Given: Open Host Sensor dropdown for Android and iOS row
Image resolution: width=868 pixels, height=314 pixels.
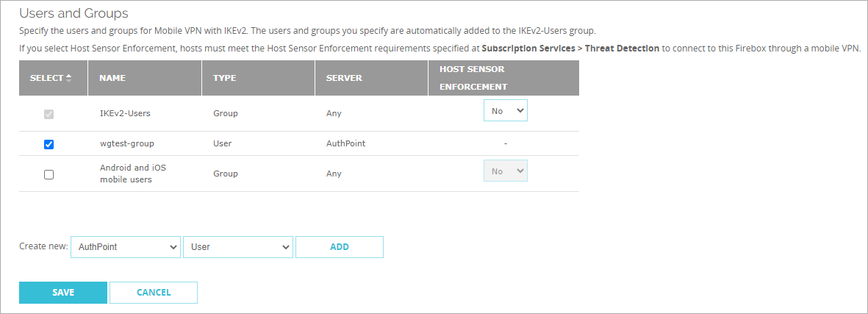Looking at the screenshot, I should pyautogui.click(x=505, y=171).
